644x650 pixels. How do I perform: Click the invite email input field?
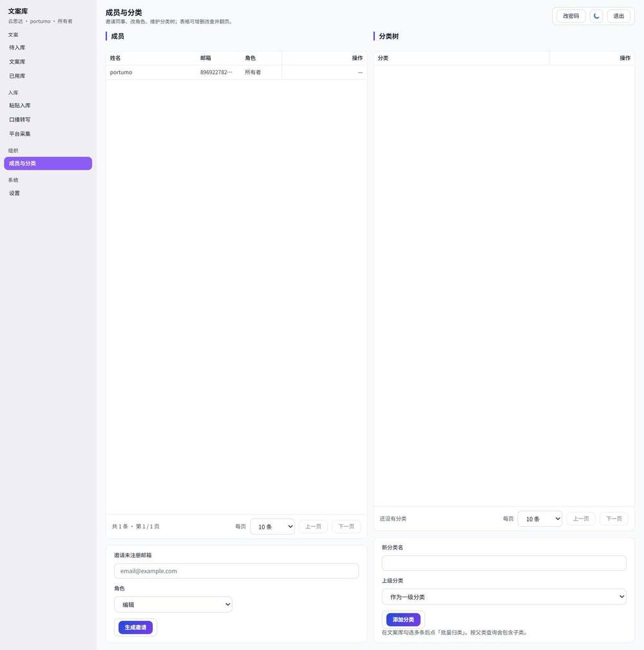click(x=236, y=571)
